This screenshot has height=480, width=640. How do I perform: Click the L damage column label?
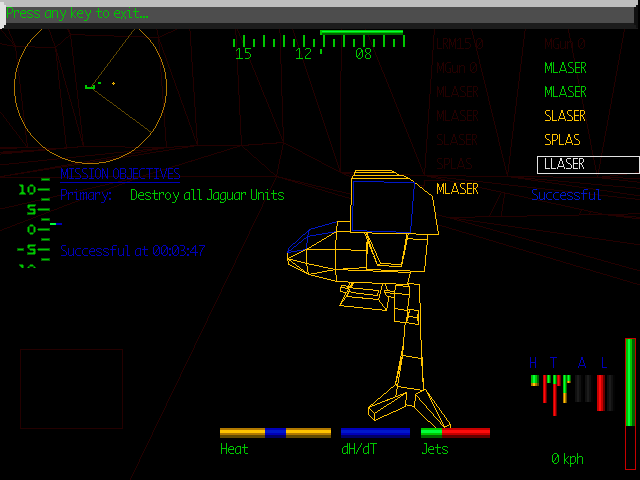click(604, 363)
